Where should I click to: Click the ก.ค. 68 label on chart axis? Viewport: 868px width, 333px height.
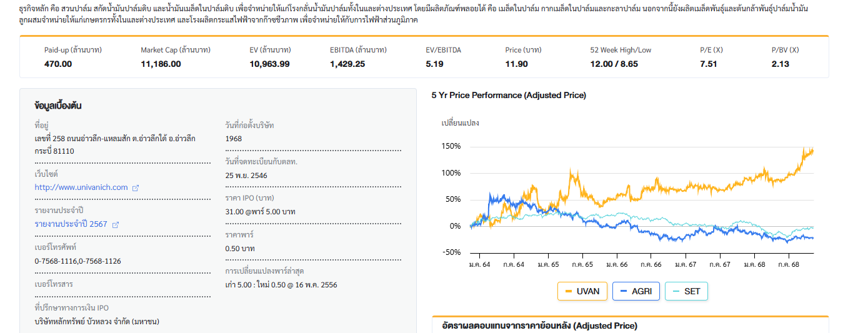click(x=789, y=264)
